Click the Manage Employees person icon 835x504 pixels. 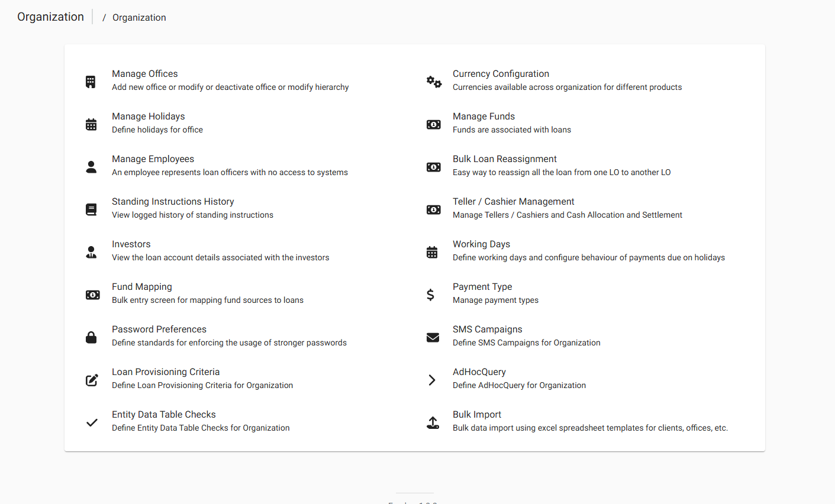point(91,167)
